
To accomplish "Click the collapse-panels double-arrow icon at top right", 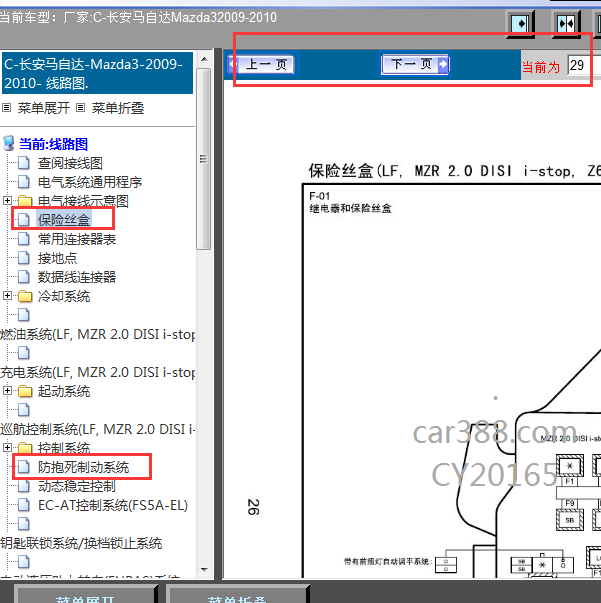I will click(x=566, y=24).
